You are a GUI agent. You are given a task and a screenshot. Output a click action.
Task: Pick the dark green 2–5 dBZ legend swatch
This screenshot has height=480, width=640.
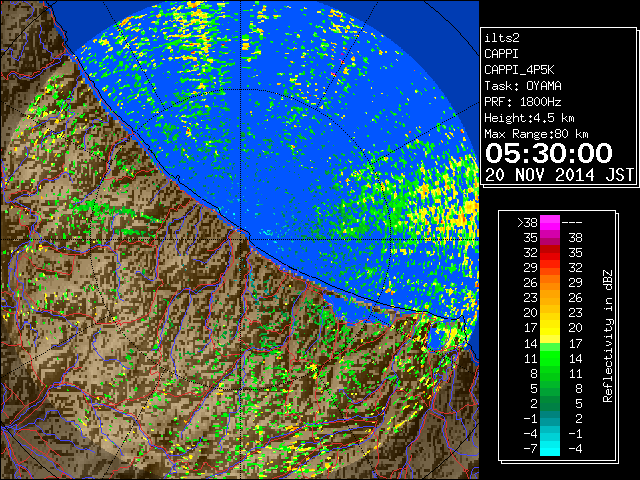[x=550, y=403]
